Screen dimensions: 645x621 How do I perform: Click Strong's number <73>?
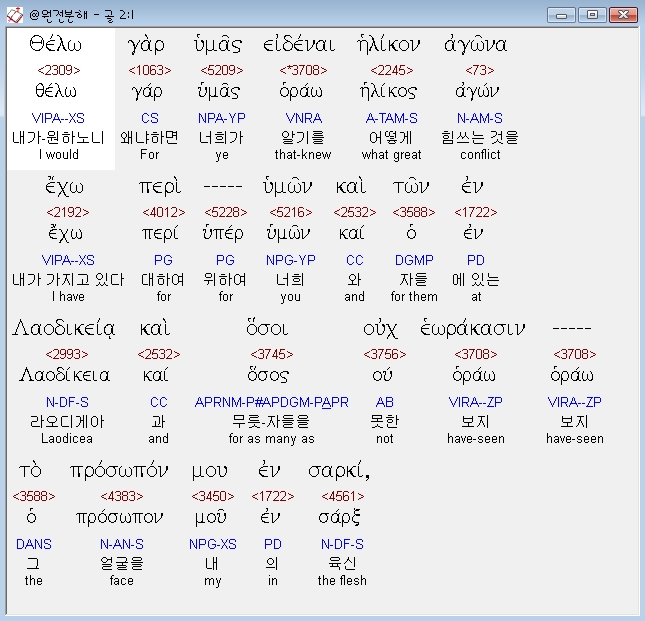480,70
